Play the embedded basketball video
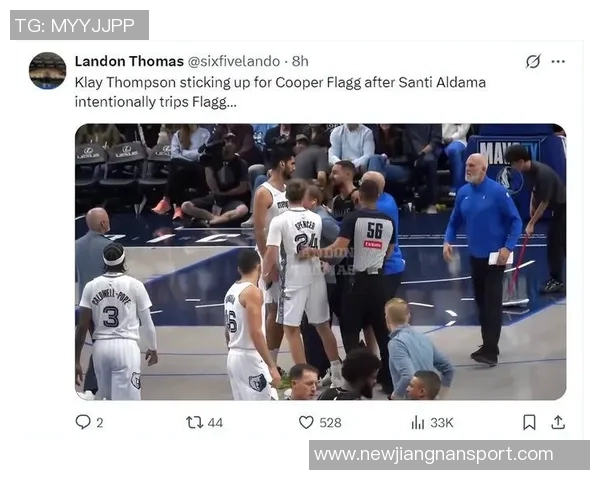Screen dimensions: 600x480 [x=321, y=262]
